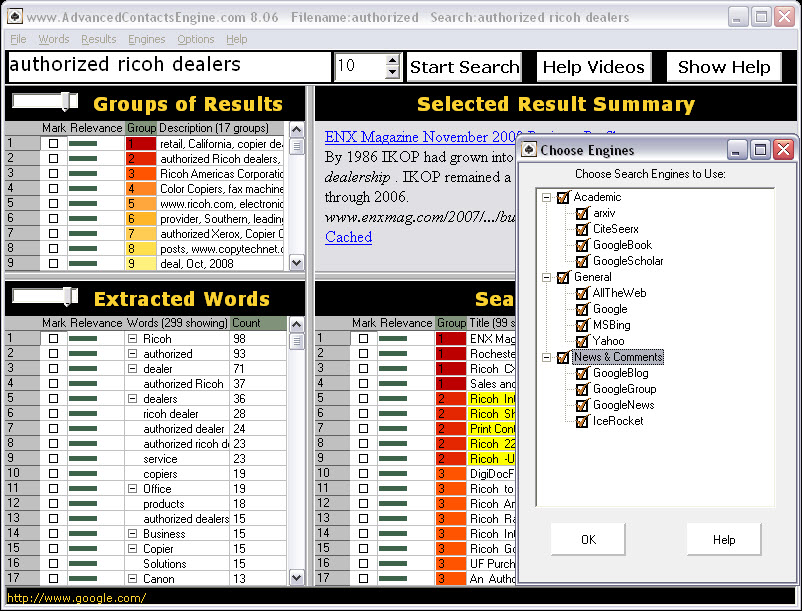
Task: Collapse the News & Comments tree node
Action: [547, 357]
